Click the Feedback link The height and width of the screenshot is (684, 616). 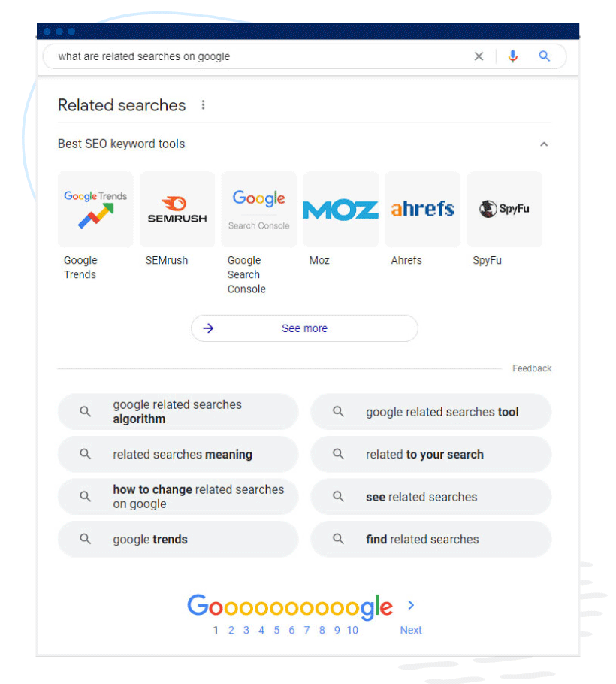(532, 368)
